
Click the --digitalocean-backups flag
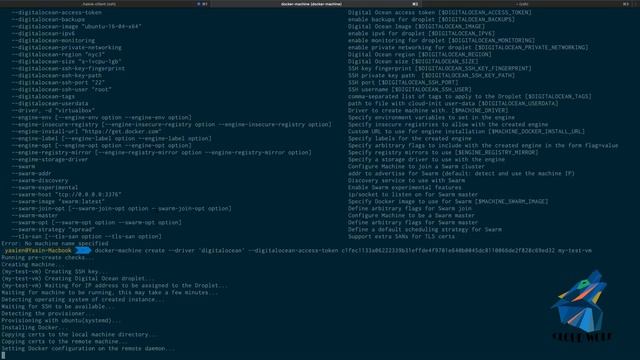[x=48, y=19]
